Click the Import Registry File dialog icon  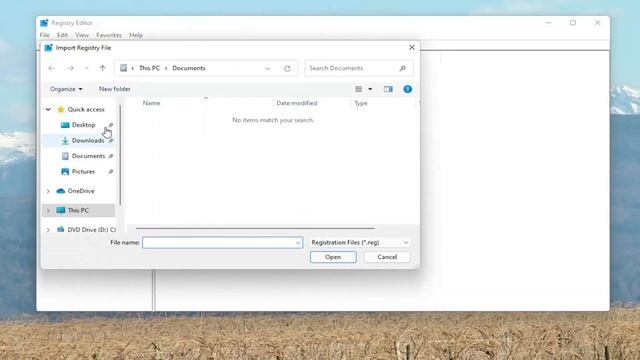coord(49,48)
